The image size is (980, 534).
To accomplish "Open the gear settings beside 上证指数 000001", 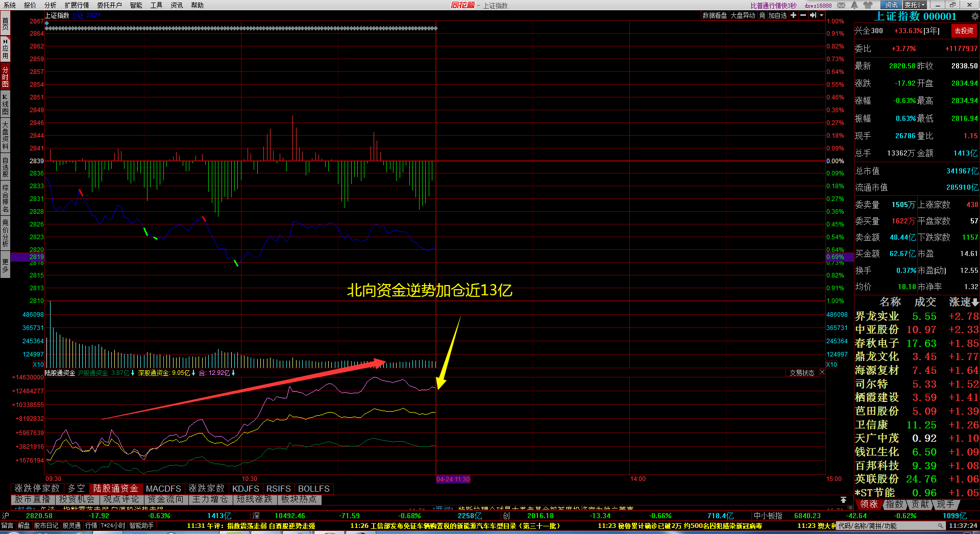I will [974, 16].
